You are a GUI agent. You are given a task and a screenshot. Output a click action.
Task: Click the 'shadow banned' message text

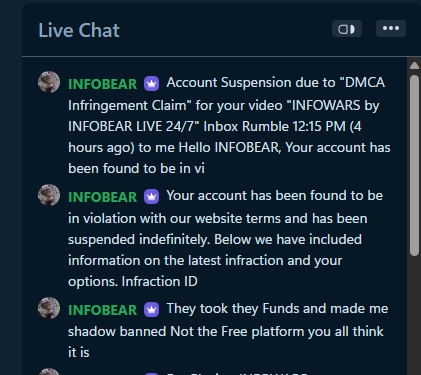click(228, 330)
